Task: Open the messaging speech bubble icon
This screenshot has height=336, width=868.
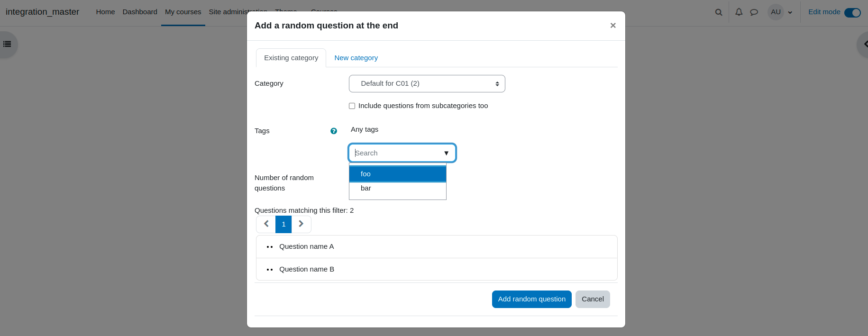Action: (x=754, y=12)
